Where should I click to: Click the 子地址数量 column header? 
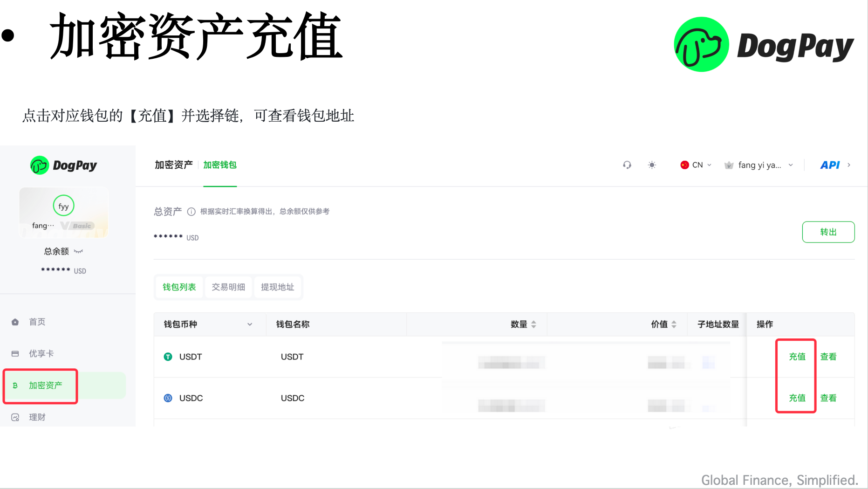point(718,324)
